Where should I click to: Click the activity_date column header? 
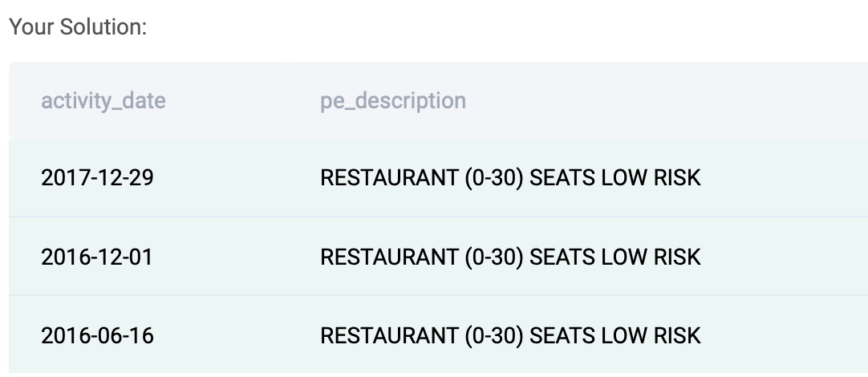[x=103, y=101]
